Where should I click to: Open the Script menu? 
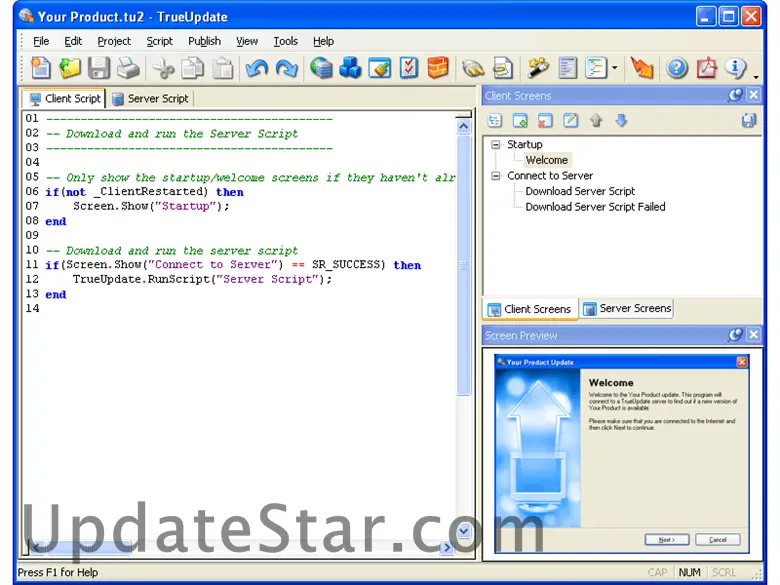pos(159,41)
